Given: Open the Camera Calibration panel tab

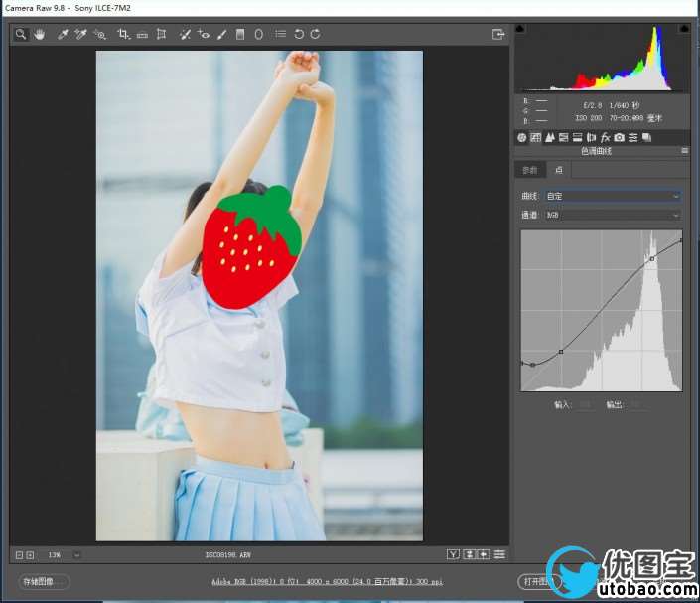Looking at the screenshot, I should 619,137.
